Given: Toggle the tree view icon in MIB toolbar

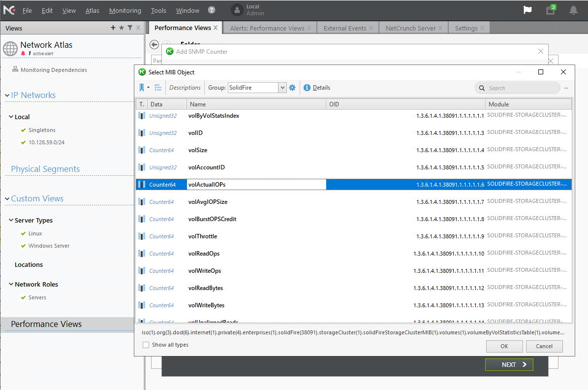Looking at the screenshot, I should pyautogui.click(x=158, y=88).
